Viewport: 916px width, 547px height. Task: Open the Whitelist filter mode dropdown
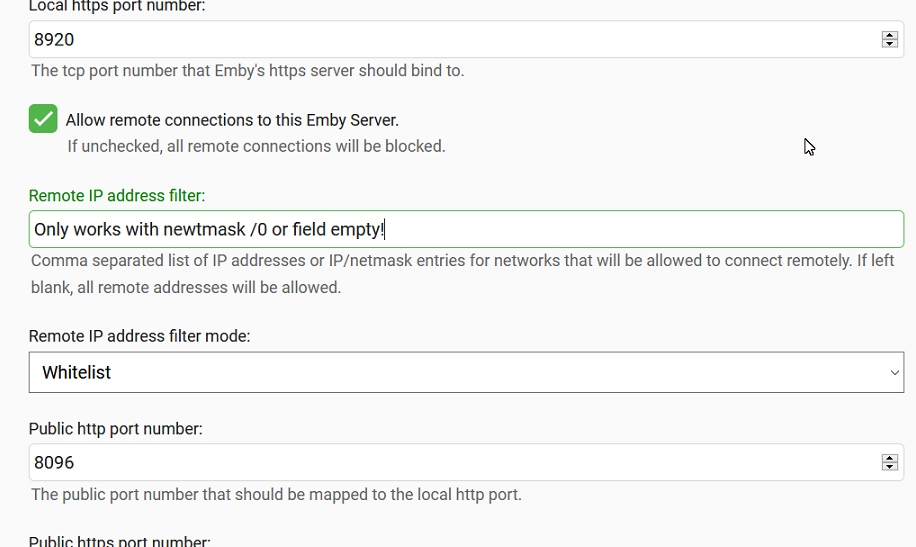465,372
